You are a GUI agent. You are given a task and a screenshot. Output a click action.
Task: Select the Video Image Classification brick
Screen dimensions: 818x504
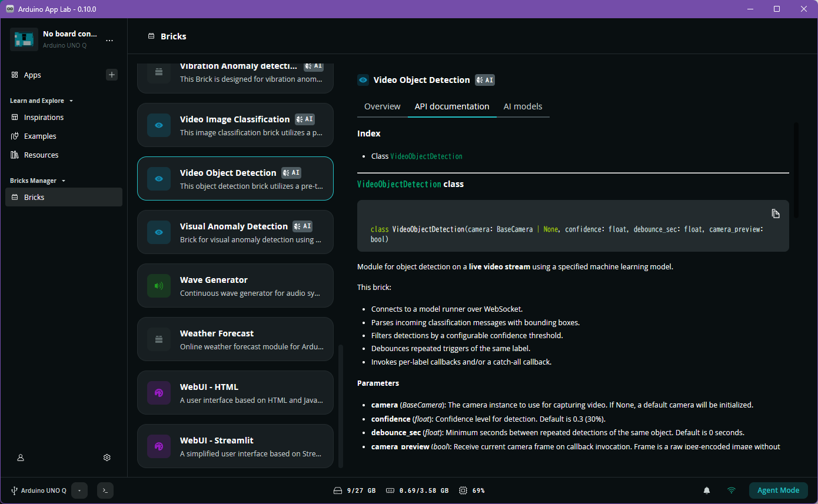pyautogui.click(x=235, y=125)
